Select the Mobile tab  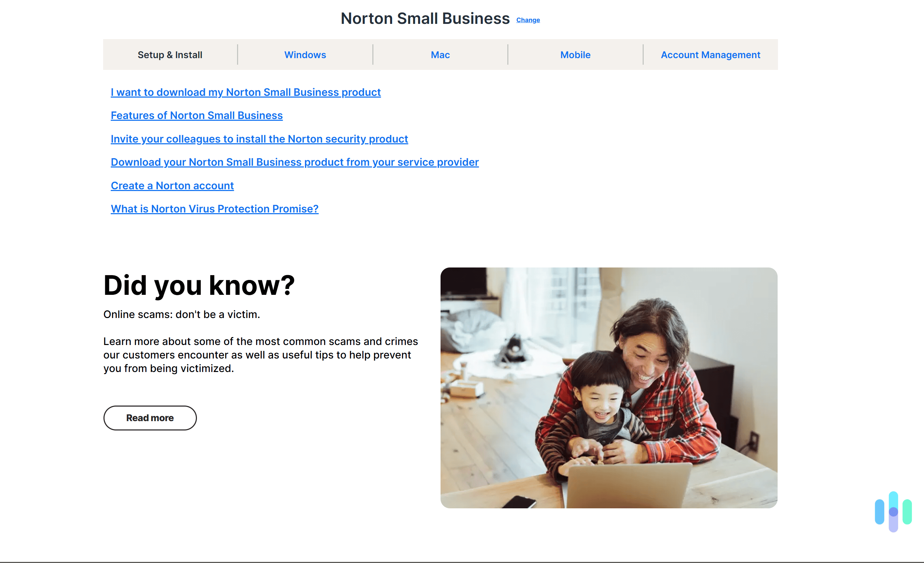(x=575, y=55)
